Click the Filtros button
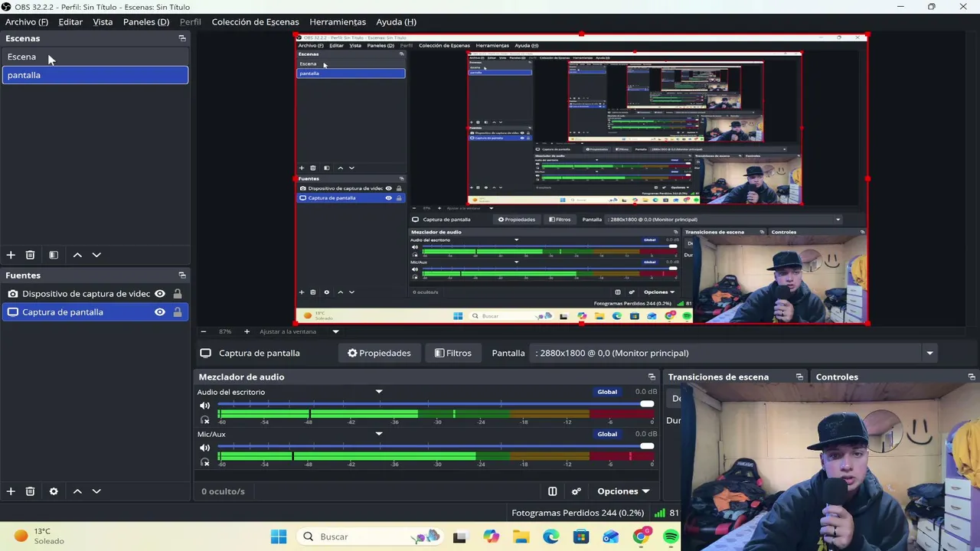This screenshot has width=980, height=551. (452, 353)
